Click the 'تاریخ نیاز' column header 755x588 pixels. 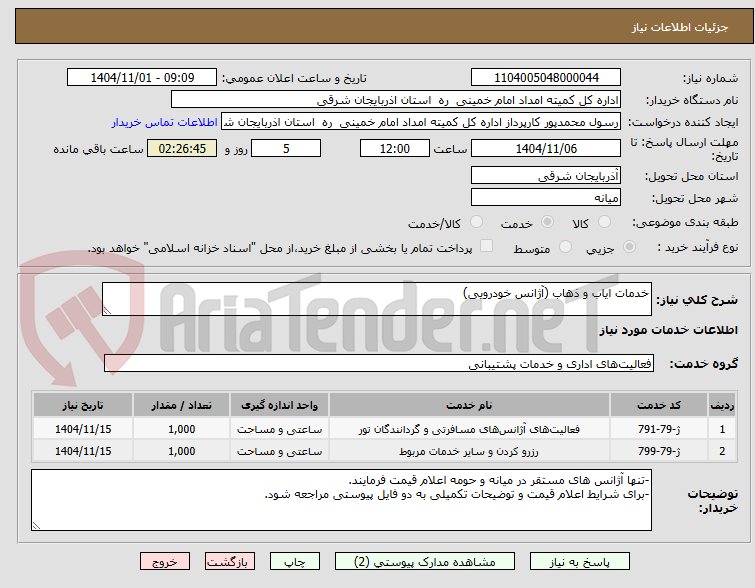(83, 405)
